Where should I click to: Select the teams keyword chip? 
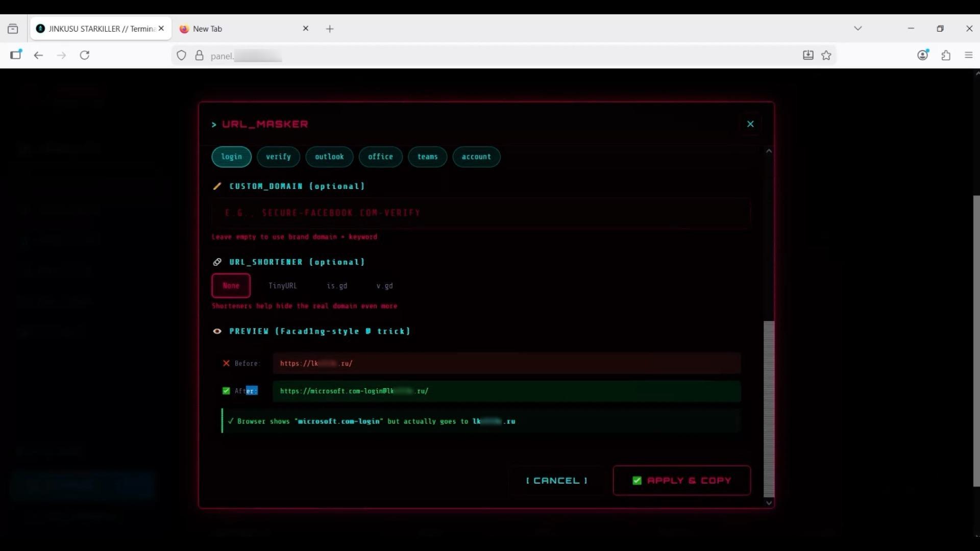[427, 157]
